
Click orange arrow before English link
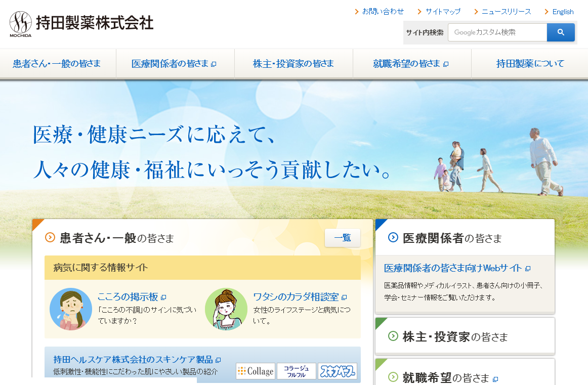click(x=547, y=12)
